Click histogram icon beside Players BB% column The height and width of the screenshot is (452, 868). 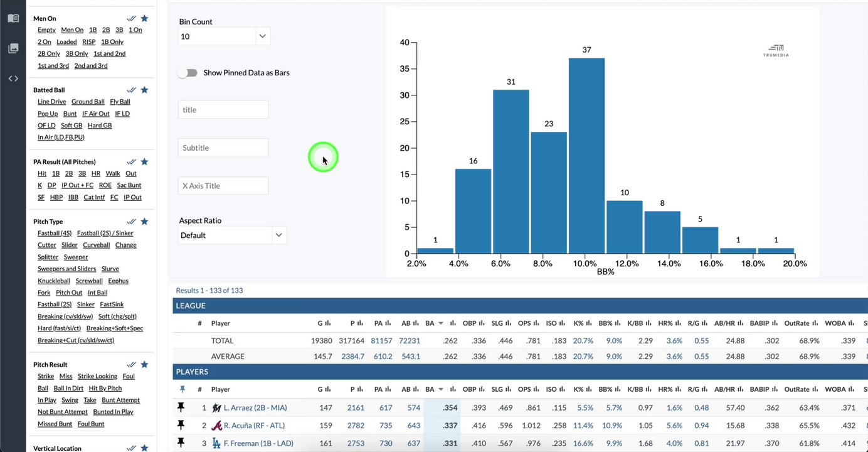[x=618, y=389]
